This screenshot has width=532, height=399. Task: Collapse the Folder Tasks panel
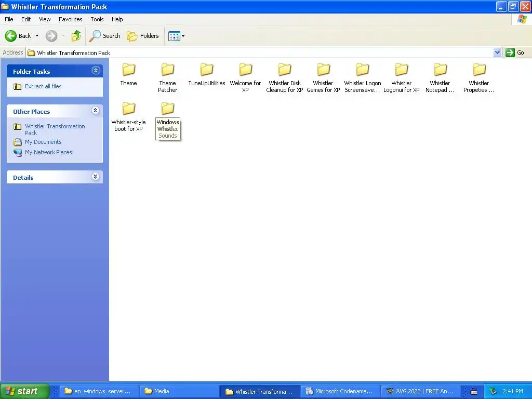96,71
